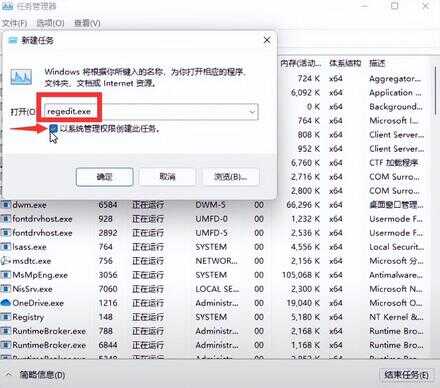Select the lsass.exe process name
Viewport: 440px width, 388px height.
click(29, 247)
